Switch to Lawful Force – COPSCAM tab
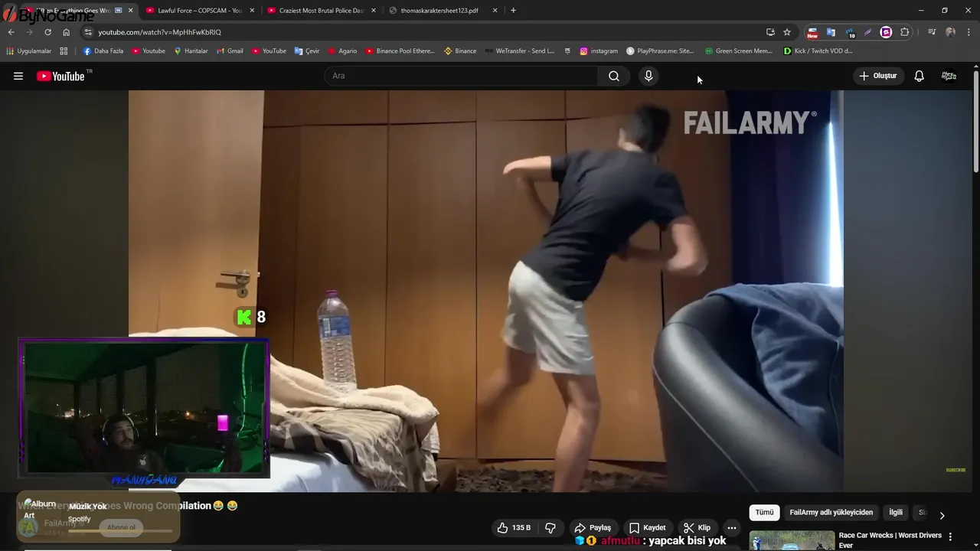This screenshot has width=980, height=551. [199, 11]
